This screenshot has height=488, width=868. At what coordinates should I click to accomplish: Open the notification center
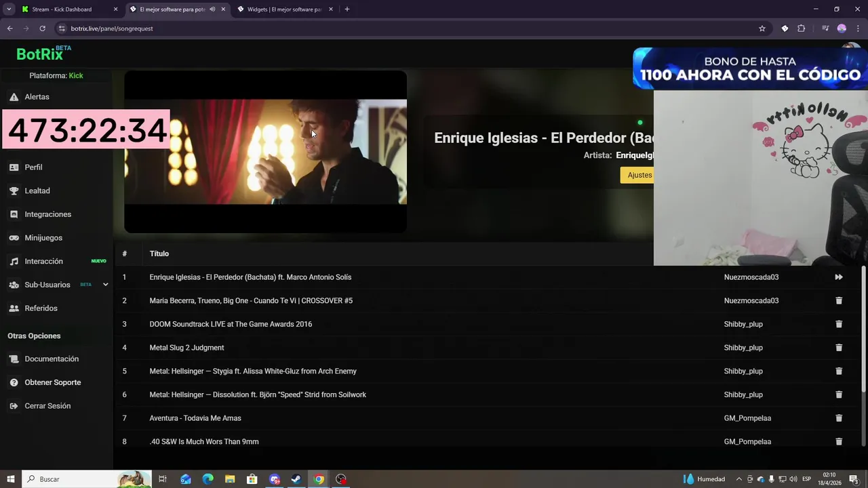point(854,479)
